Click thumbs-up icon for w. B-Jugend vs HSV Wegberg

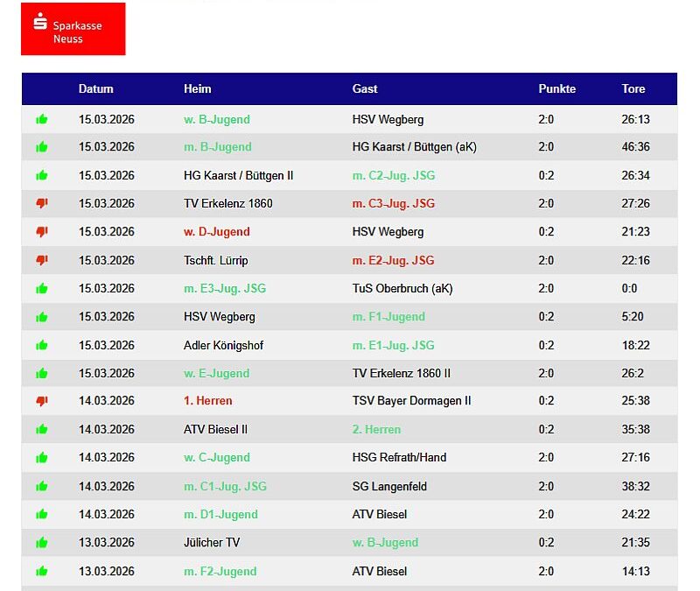[41, 120]
